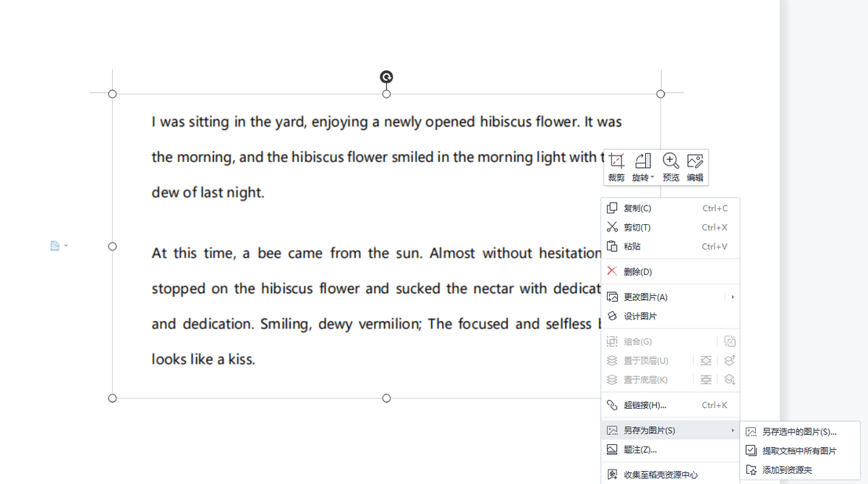Viewport: 868px width, 484px height.
Task: Open the Hyperlink (超链接) dialog
Action: 644,405
